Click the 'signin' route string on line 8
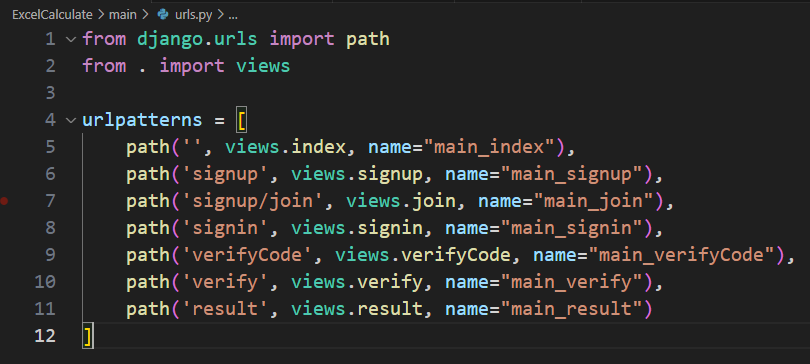The width and height of the screenshot is (810, 364). pyautogui.click(x=225, y=228)
